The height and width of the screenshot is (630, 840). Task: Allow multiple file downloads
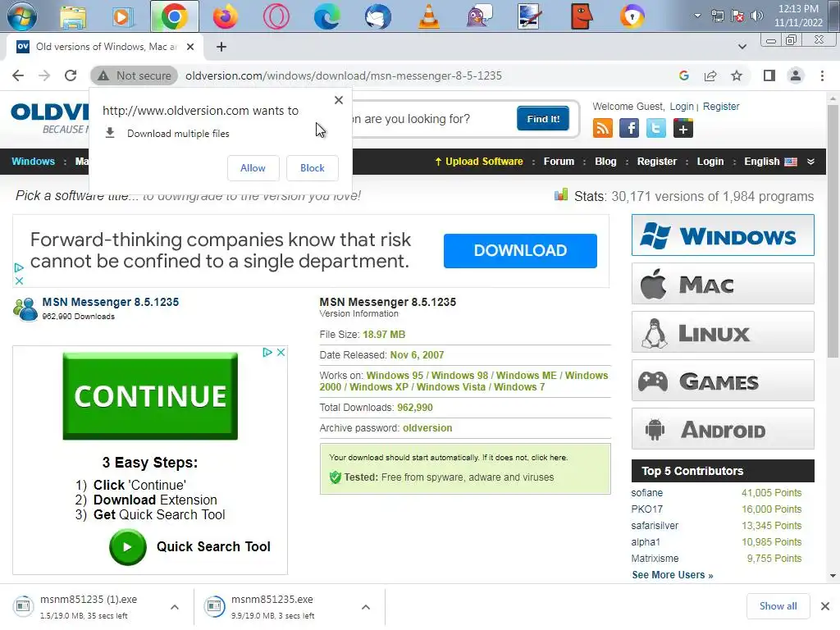tap(253, 168)
